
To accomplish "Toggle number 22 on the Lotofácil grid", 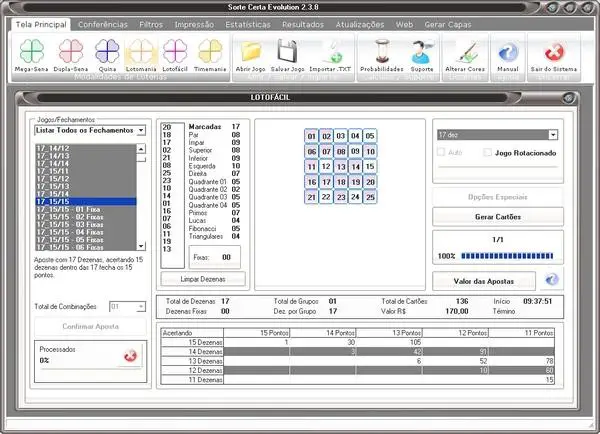I will [326, 197].
